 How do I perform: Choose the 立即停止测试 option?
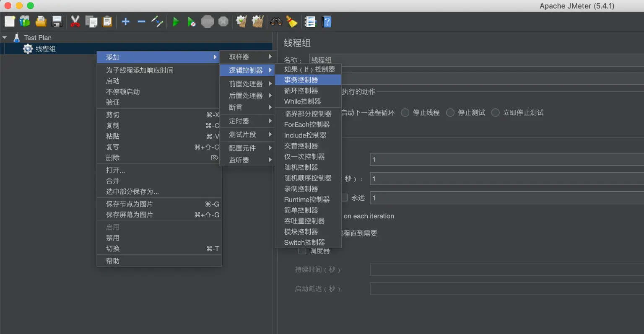click(495, 112)
